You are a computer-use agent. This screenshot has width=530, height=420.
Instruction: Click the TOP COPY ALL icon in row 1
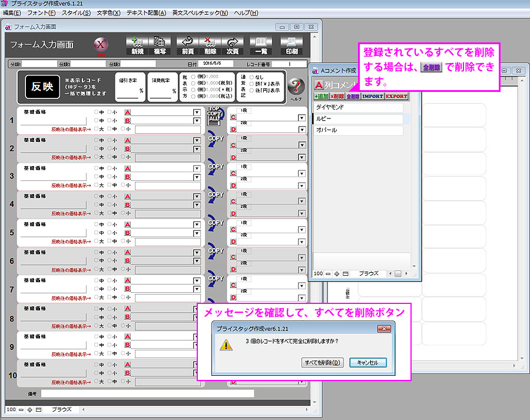tap(215, 114)
